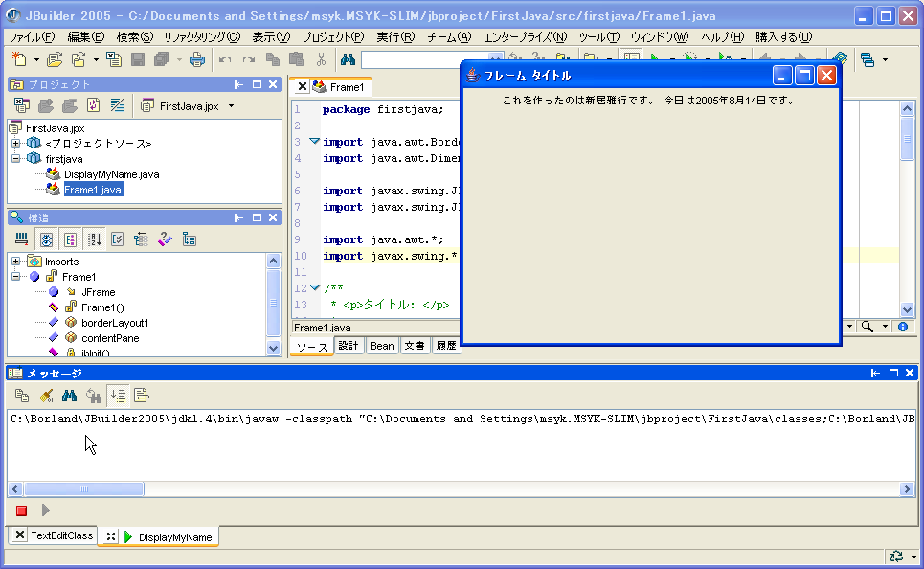Click the binoculars Find icon beside search box

348,59
